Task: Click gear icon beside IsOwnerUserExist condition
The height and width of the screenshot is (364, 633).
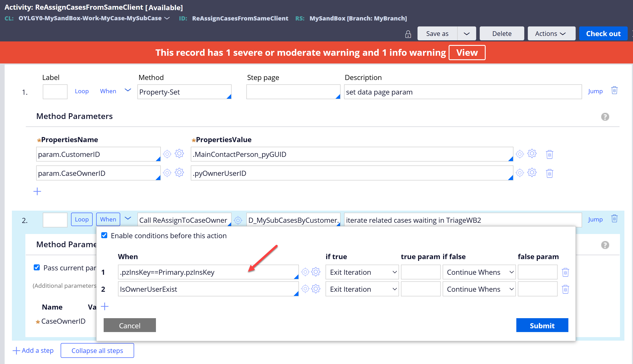Action: click(316, 289)
